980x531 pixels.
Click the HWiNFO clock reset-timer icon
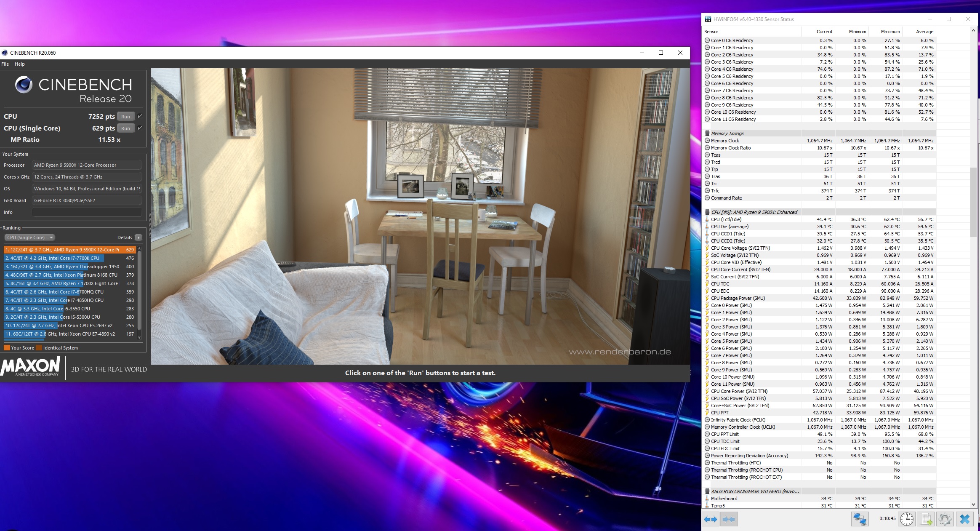click(906, 519)
